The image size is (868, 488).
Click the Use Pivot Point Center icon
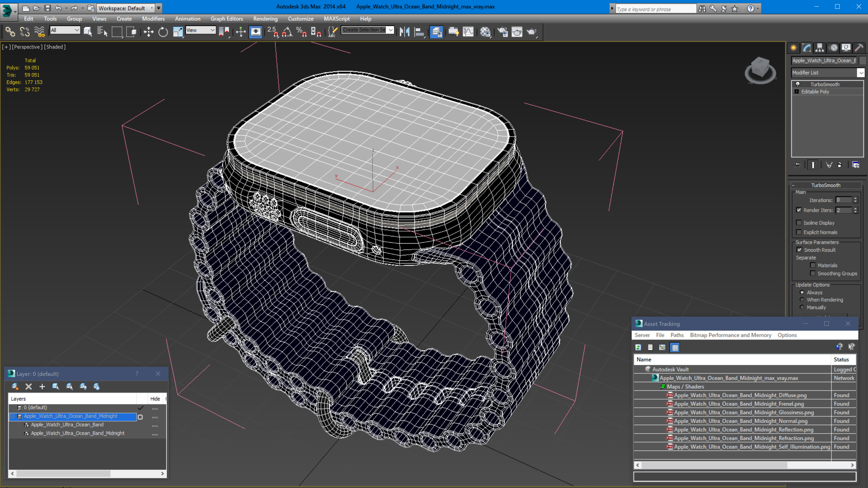[x=224, y=32]
